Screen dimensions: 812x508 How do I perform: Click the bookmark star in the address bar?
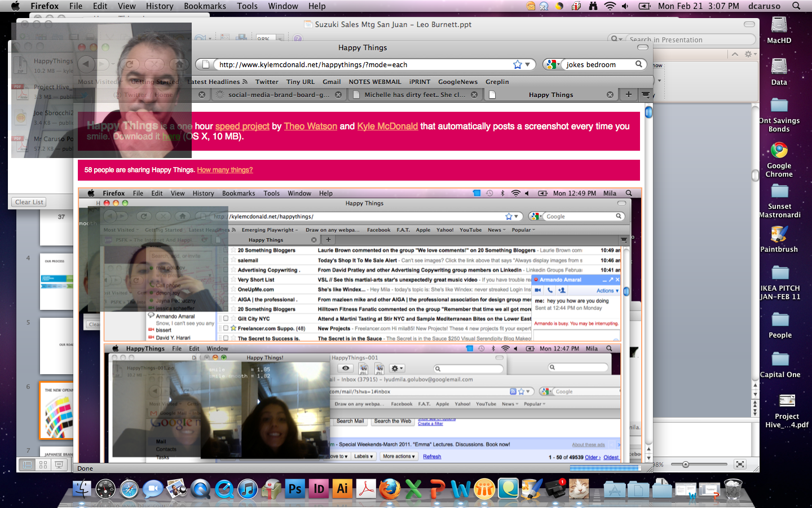coord(517,64)
